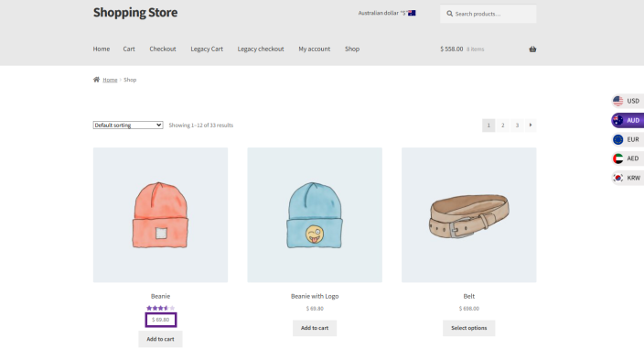Image resolution: width=644 pixels, height=360 pixels.
Task: Open the Default sorting dropdown
Action: click(128, 125)
